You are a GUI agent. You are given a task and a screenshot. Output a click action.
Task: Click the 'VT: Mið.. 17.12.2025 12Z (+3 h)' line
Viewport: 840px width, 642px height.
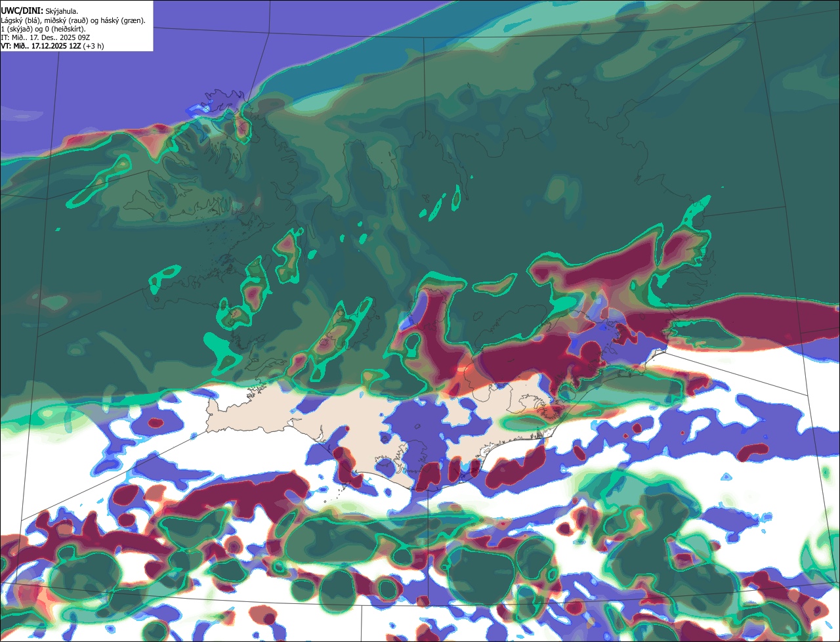52,46
